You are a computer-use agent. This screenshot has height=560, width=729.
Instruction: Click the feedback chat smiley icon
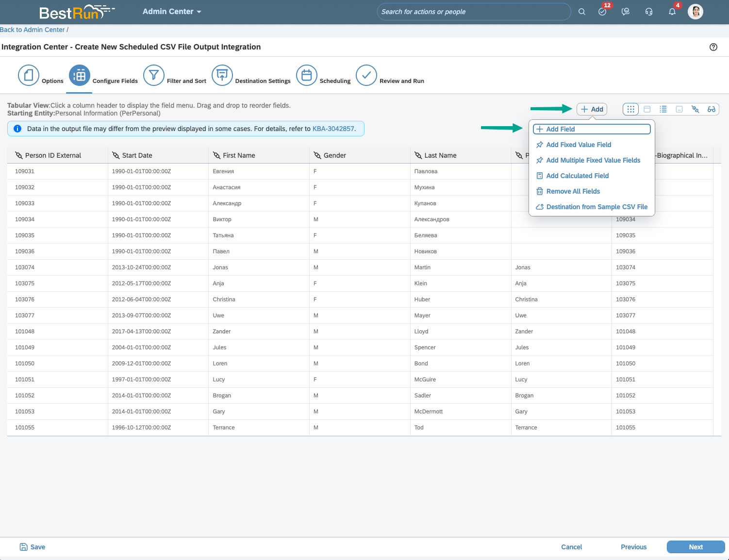point(626,12)
